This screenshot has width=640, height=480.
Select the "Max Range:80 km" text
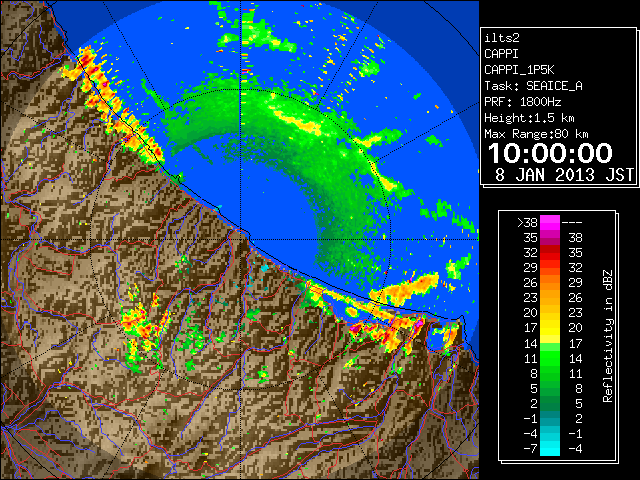[536, 134]
